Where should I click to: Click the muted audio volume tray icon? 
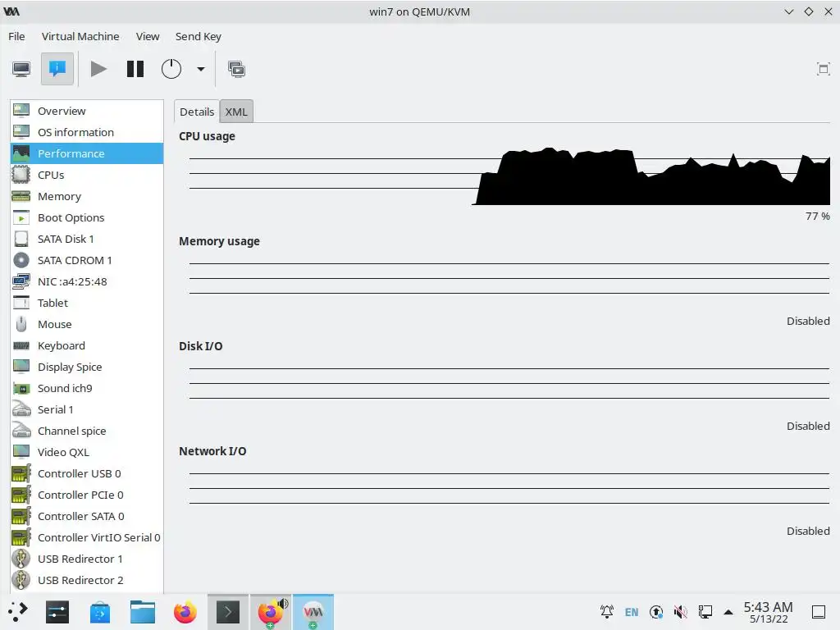click(680, 612)
